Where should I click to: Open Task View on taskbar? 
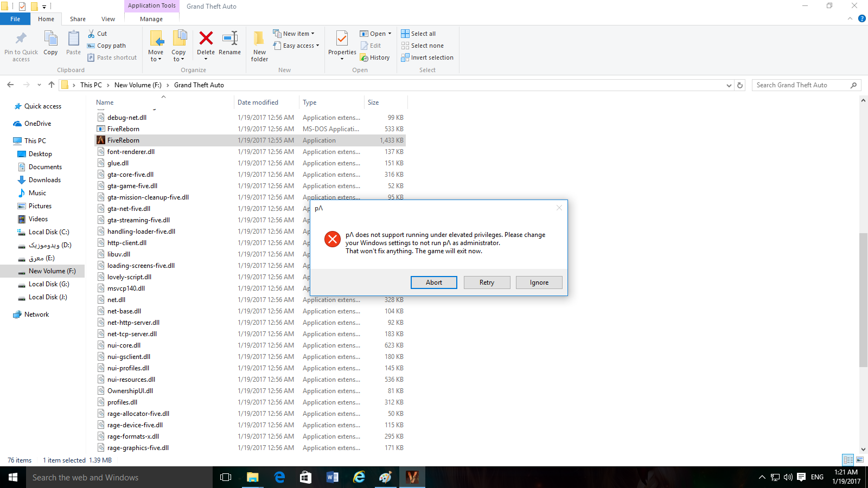226,477
